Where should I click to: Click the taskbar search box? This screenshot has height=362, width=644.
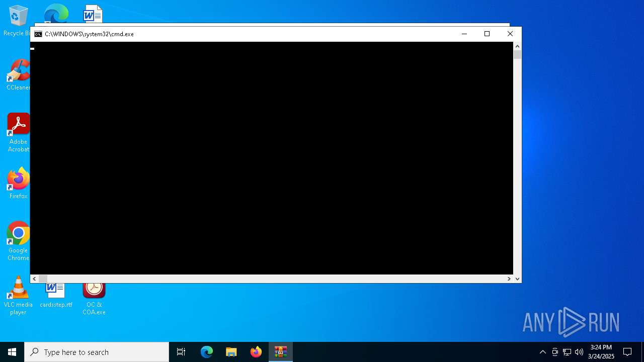point(97,352)
